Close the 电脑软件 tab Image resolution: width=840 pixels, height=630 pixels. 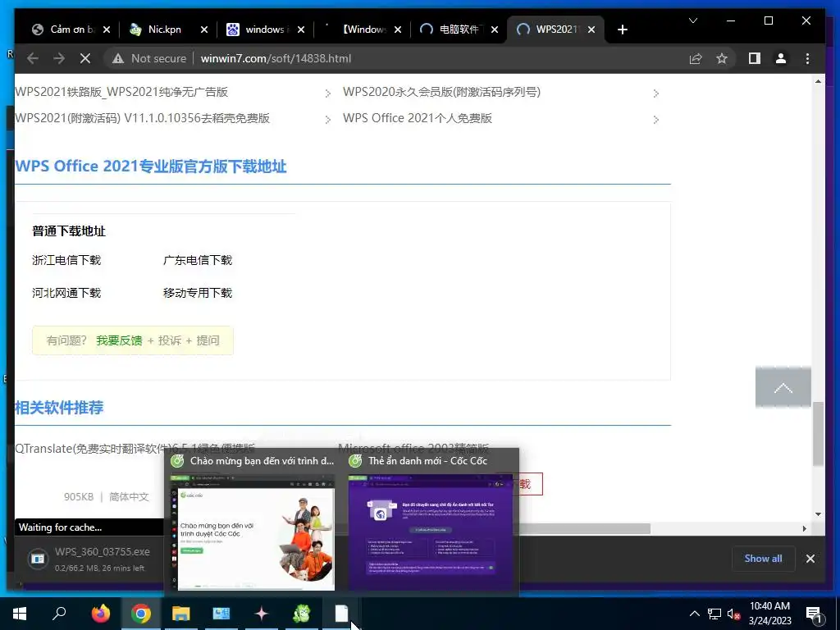(x=495, y=30)
